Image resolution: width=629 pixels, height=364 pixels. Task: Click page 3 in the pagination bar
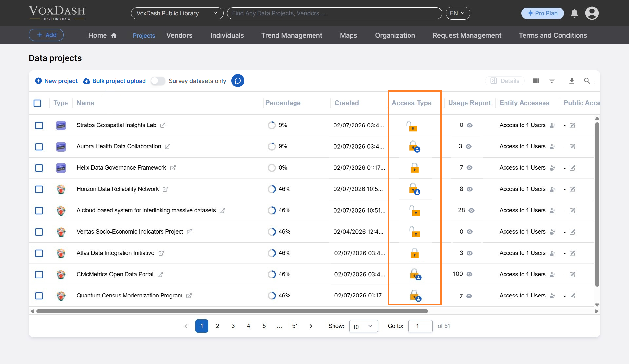pos(233,326)
